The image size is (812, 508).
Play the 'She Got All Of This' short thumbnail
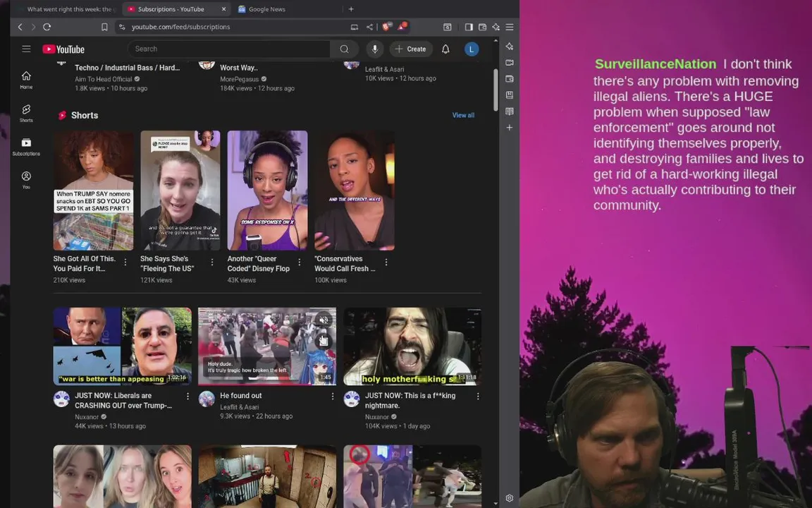point(93,190)
